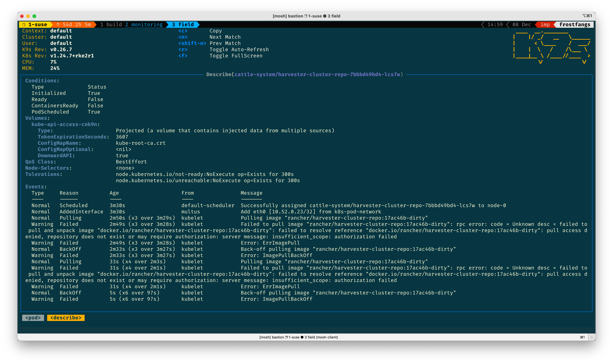The image size is (613, 364).
Task: Expand the kube-api-access-cnk9n volume entry
Action: click(65, 124)
